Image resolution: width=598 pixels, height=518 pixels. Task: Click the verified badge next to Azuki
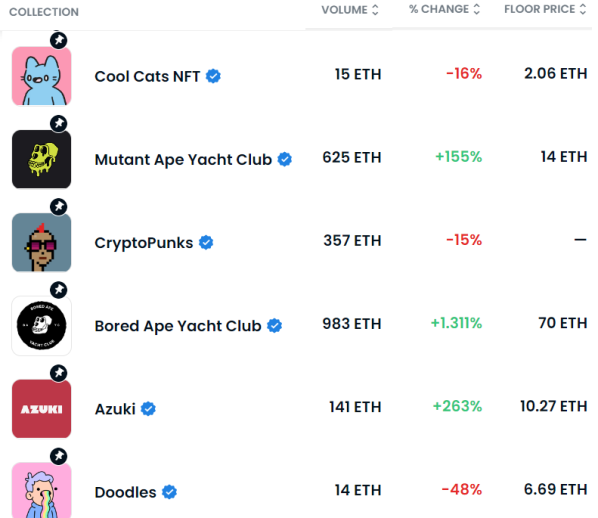(148, 409)
